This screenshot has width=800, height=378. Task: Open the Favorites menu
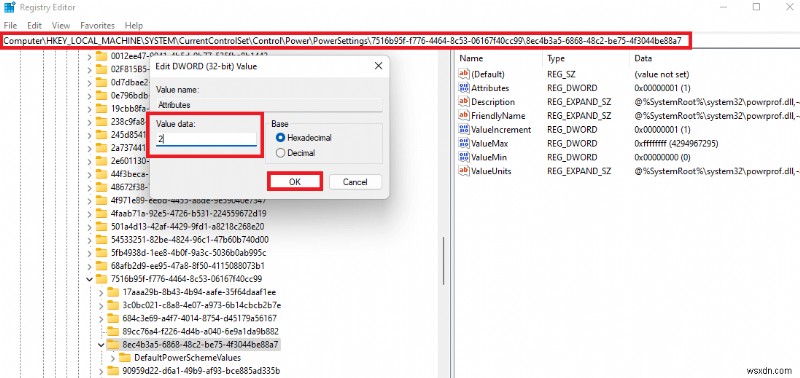coord(97,25)
